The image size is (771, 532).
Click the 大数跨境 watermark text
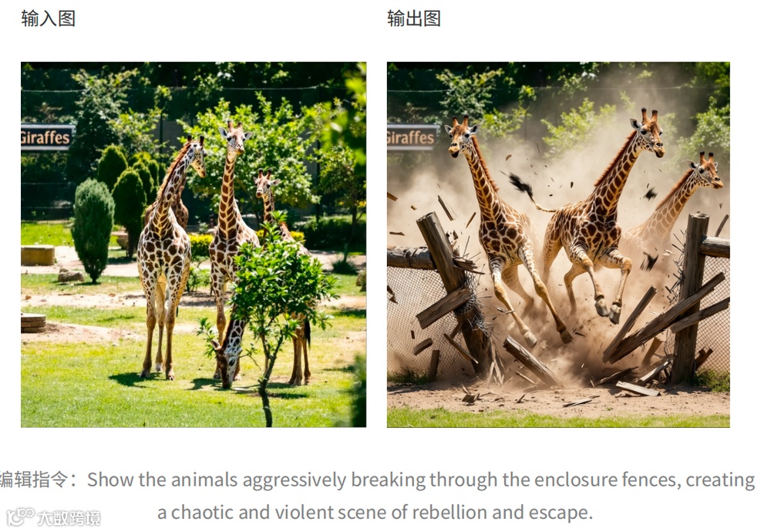pos(69,518)
